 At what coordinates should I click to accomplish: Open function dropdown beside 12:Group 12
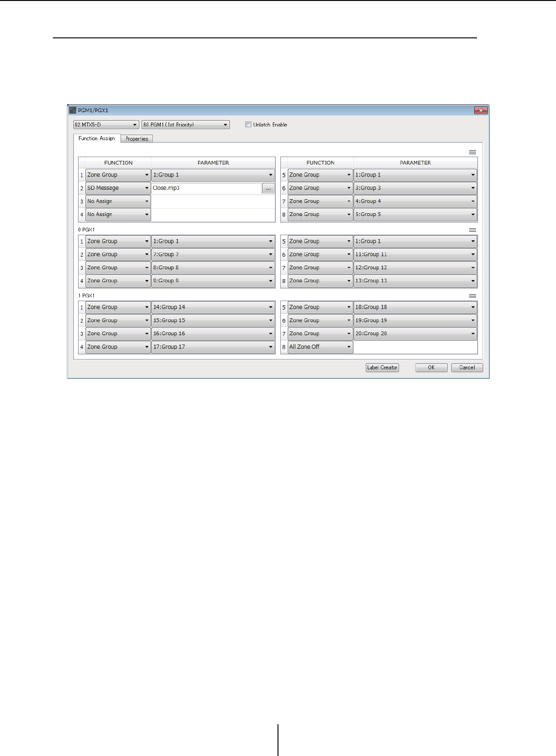(320, 267)
